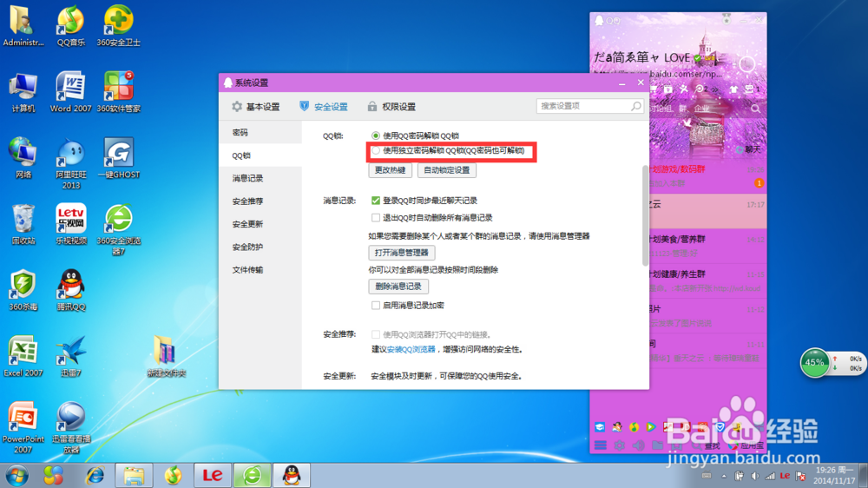868x488 pixels.
Task: Open the blue education cap icon
Action: pos(600,427)
